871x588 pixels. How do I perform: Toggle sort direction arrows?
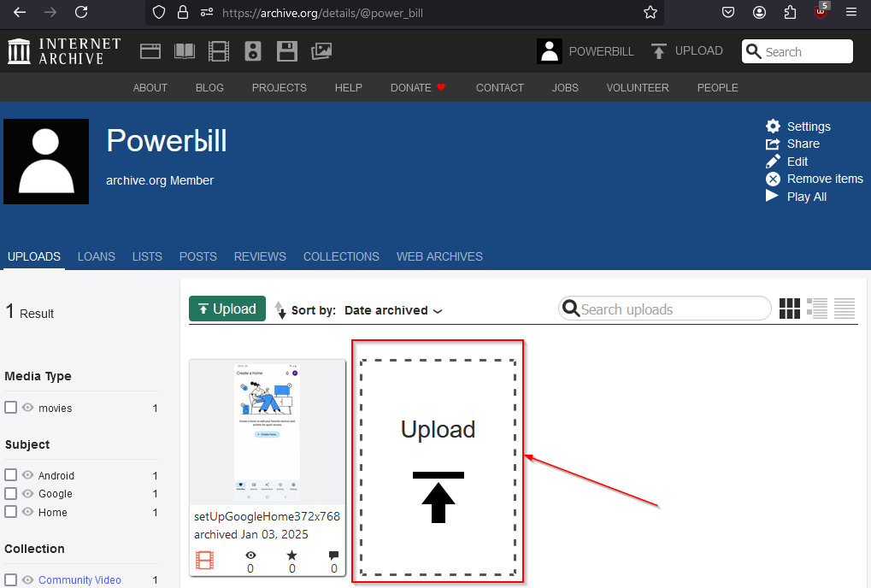pyautogui.click(x=280, y=310)
